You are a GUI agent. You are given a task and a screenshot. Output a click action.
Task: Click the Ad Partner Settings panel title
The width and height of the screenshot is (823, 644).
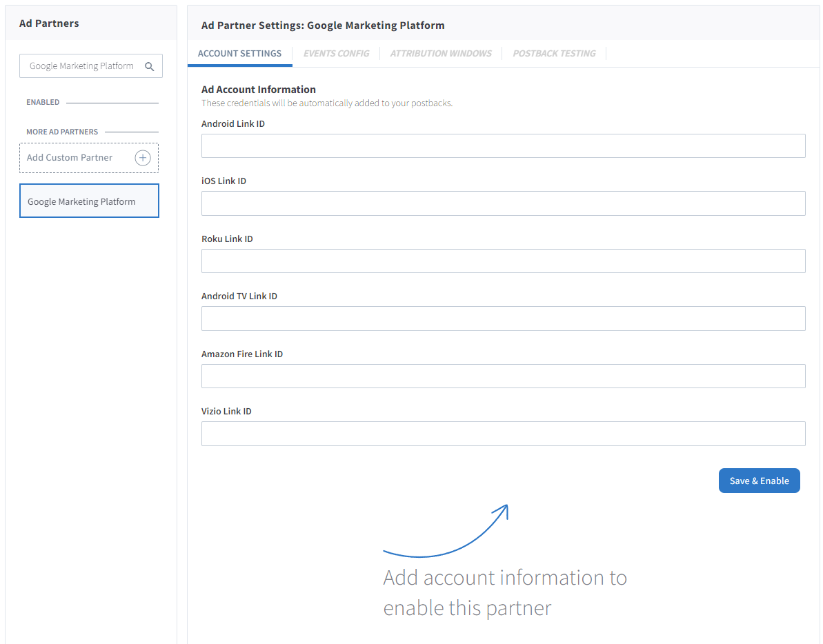click(323, 26)
